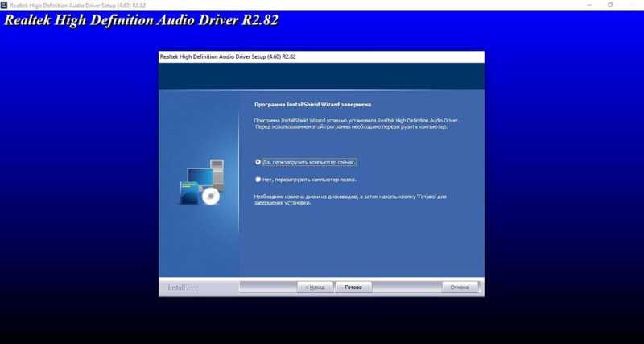Restore down the Realtek setup window
This screenshot has height=344, width=644.
pyautogui.click(x=610, y=5)
